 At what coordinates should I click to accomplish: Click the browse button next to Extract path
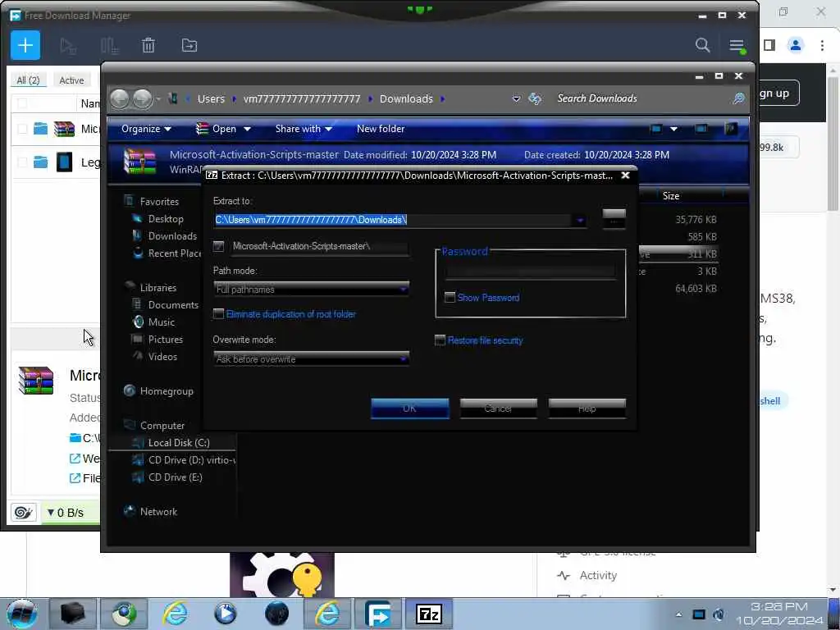(x=614, y=219)
